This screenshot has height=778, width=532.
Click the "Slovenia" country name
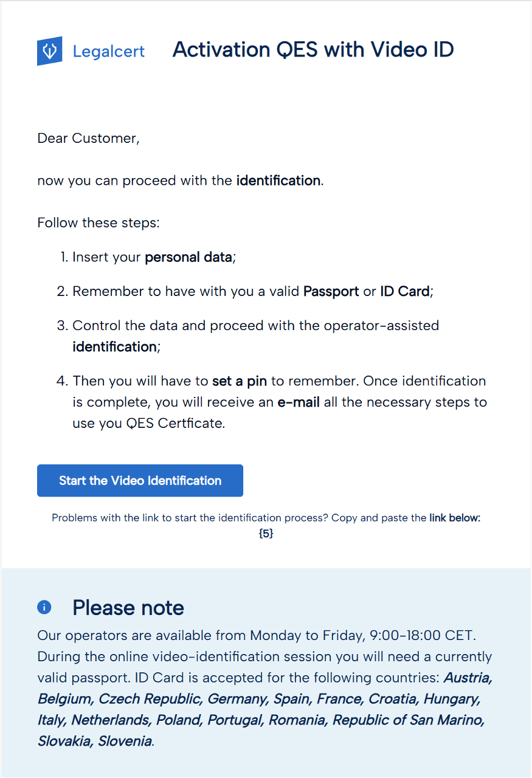pyautogui.click(x=125, y=741)
